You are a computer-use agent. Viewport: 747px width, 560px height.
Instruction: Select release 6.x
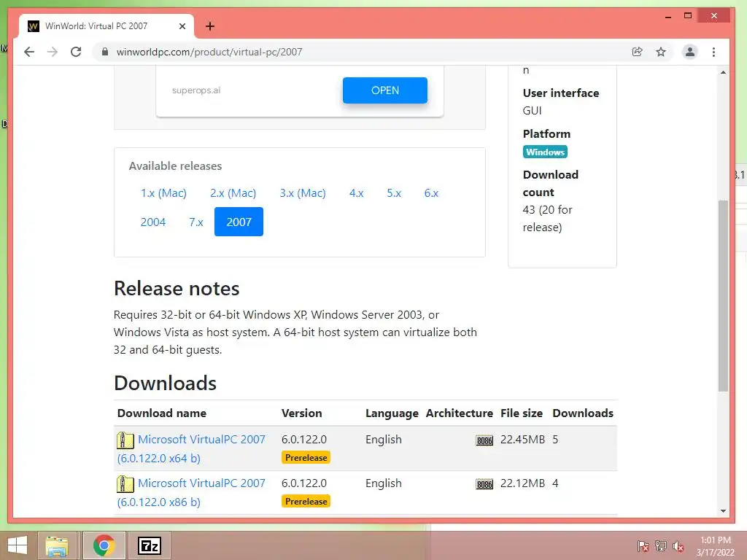[x=432, y=192]
